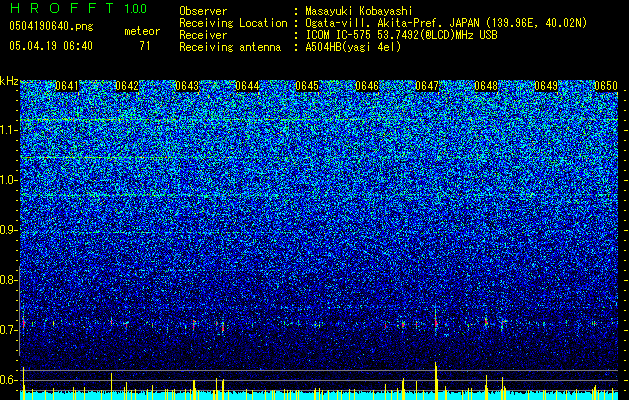Click the 0646 time marker

pyautogui.click(x=367, y=86)
